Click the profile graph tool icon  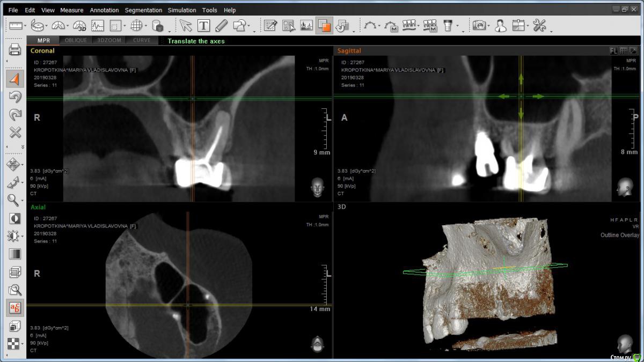coord(97,25)
